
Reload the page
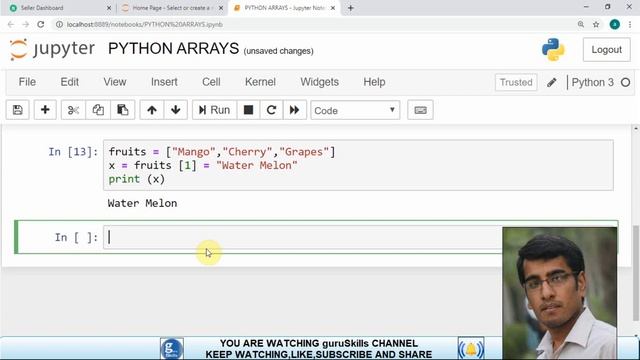tap(40, 24)
